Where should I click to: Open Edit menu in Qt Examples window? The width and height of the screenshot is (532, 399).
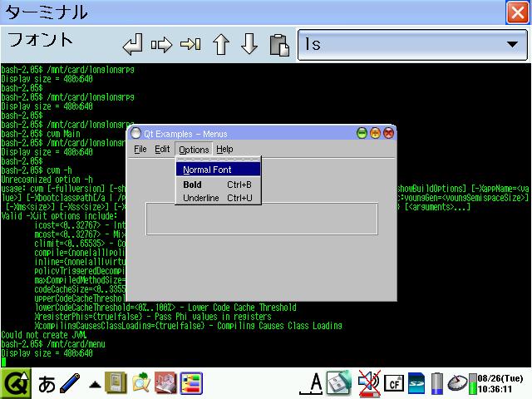(162, 150)
